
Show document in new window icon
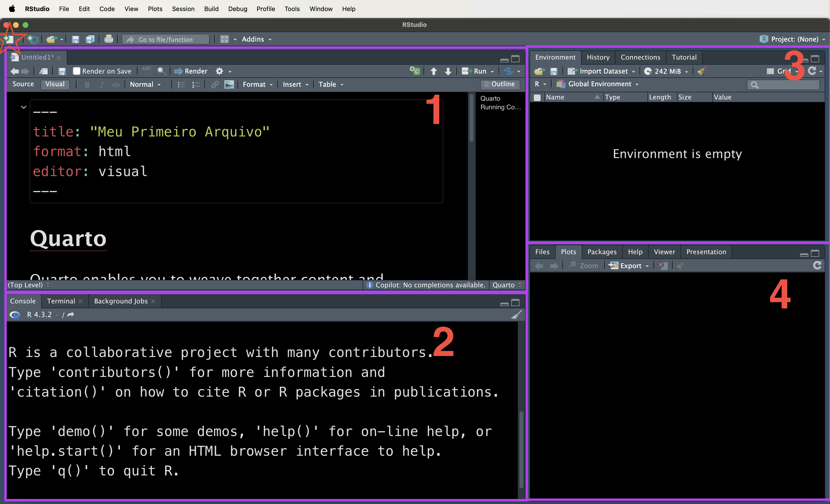point(43,71)
